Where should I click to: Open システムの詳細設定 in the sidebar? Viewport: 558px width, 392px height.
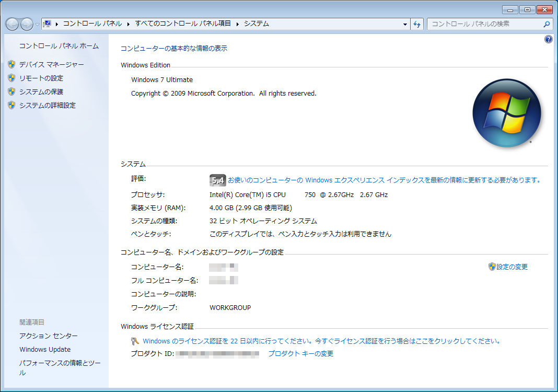pyautogui.click(x=48, y=106)
